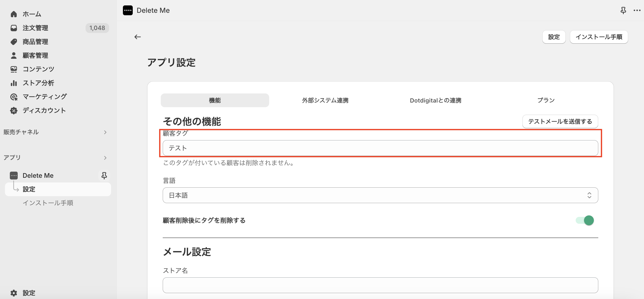Click the Customers (顧客管理) person icon
644x299 pixels.
point(14,55)
